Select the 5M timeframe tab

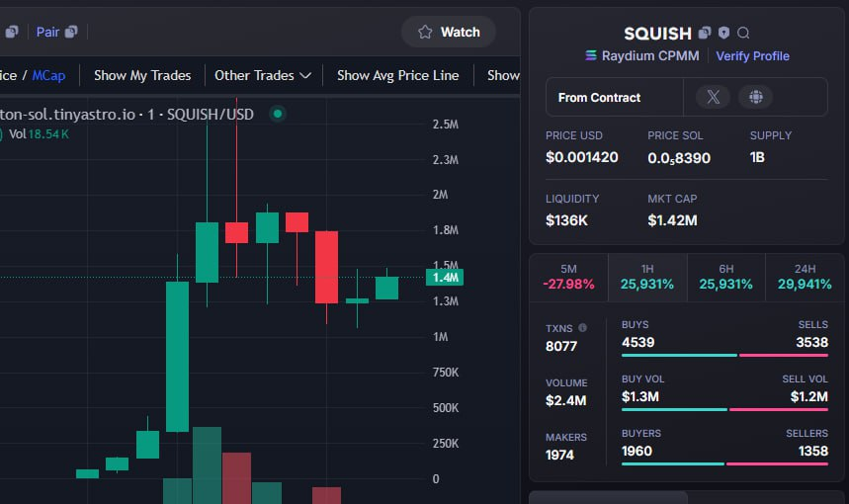[568, 277]
